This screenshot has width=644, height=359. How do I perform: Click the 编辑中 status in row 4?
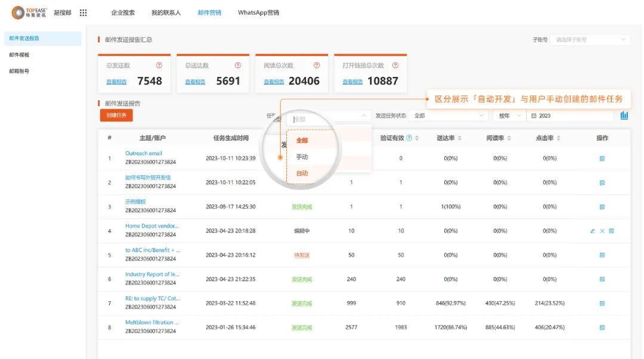[302, 231]
